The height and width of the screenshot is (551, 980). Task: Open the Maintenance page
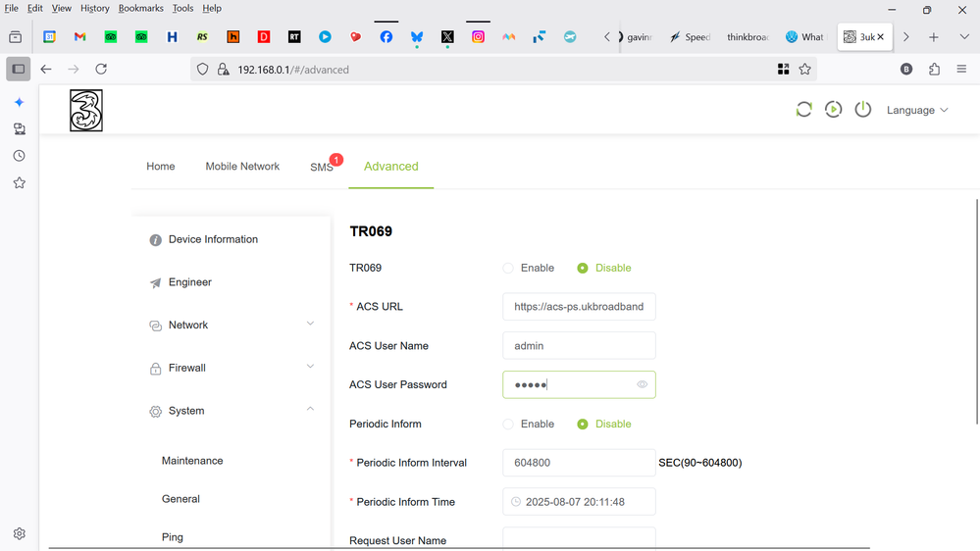click(x=192, y=461)
